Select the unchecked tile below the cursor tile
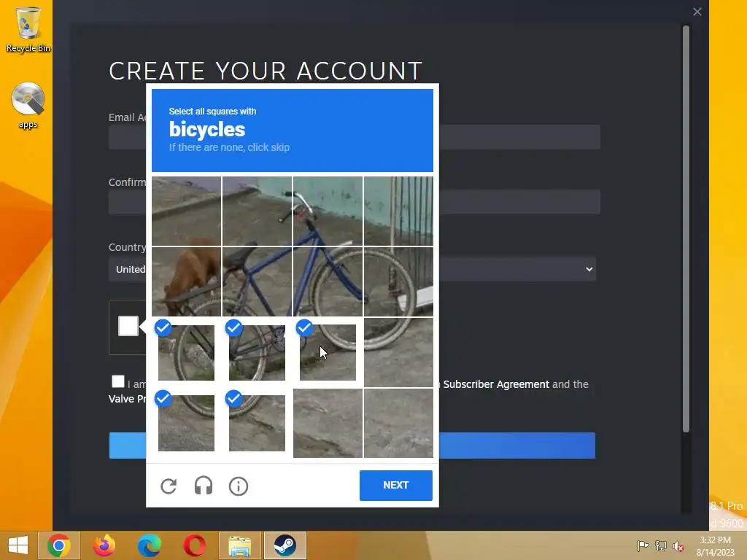Image resolution: width=747 pixels, height=560 pixels. pyautogui.click(x=328, y=423)
